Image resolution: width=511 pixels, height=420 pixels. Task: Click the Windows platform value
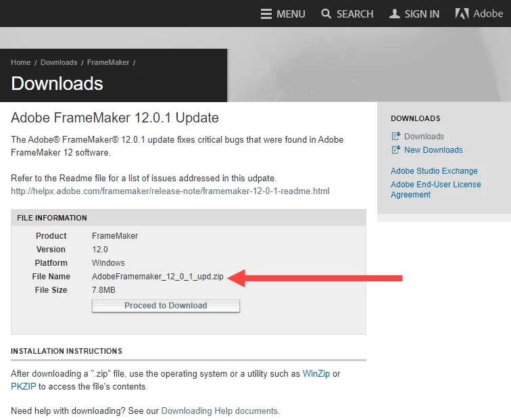108,263
